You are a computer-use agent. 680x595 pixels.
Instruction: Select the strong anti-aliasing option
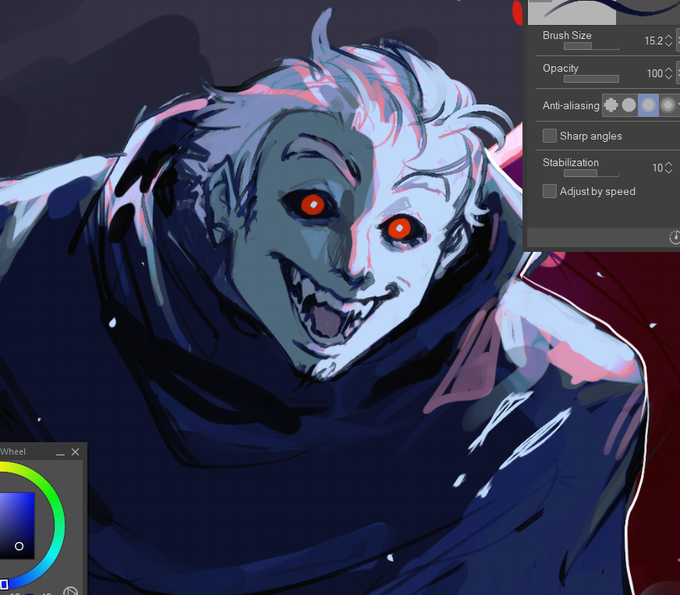coord(668,105)
